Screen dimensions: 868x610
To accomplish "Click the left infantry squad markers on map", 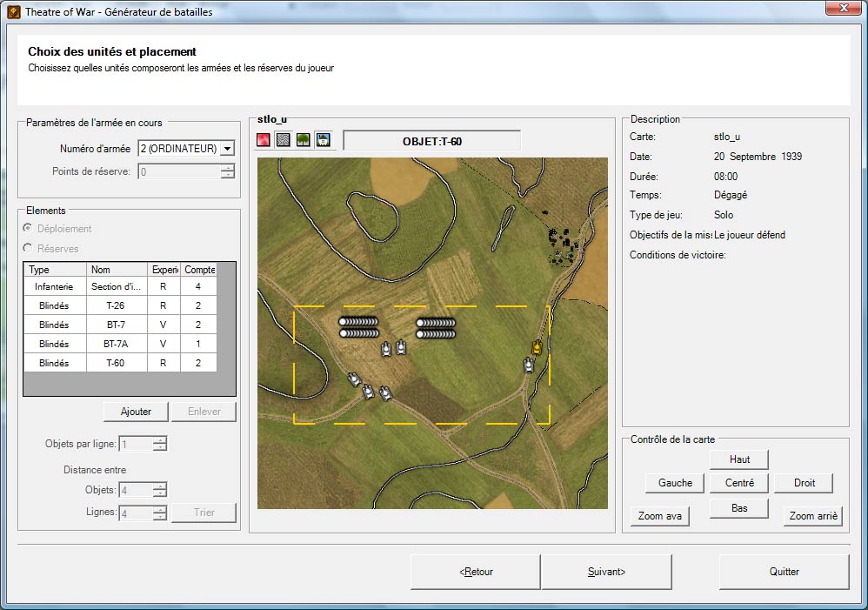I will point(359,327).
